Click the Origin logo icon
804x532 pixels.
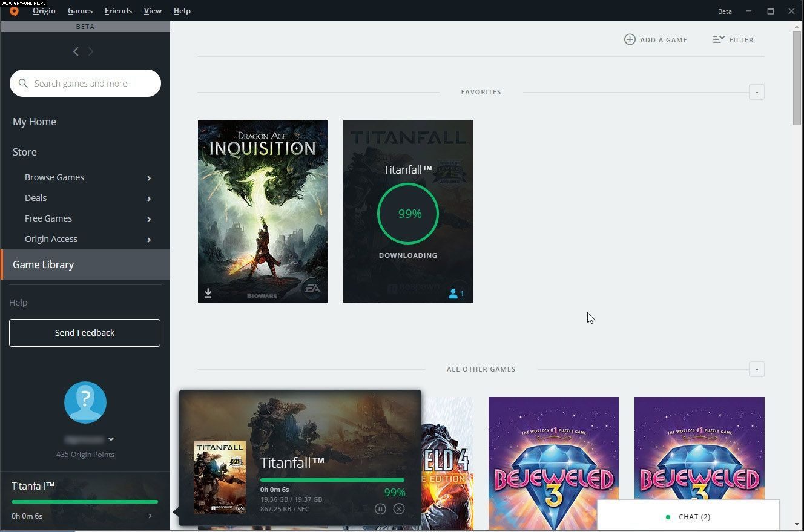click(x=14, y=11)
